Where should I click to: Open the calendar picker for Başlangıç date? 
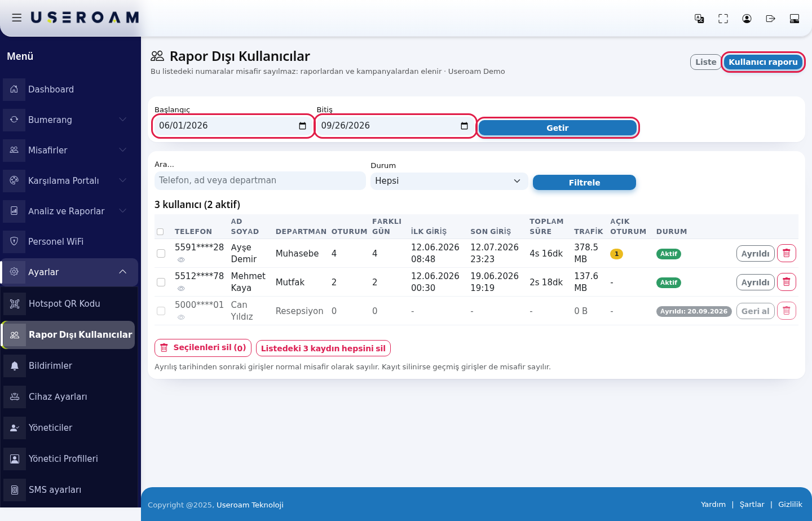[x=302, y=126]
